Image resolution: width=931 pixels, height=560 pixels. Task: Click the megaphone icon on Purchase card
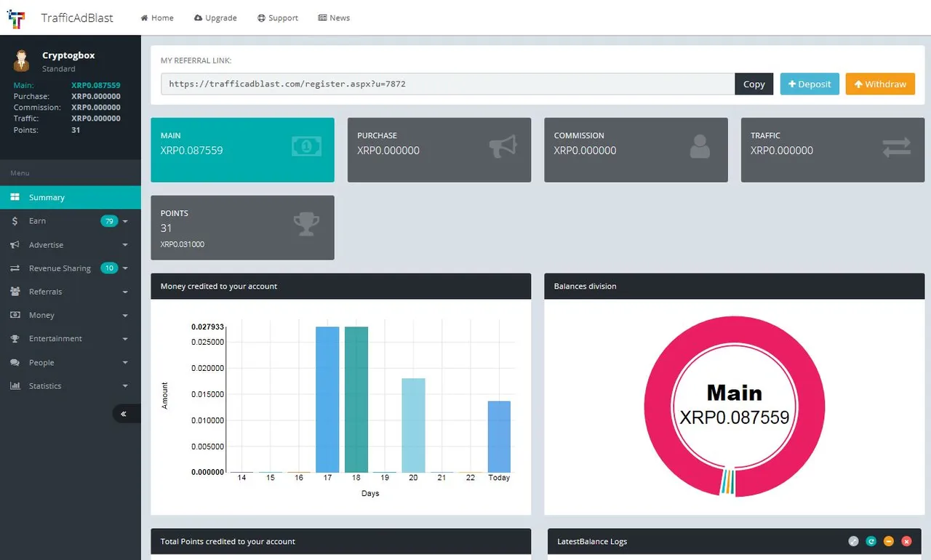click(x=503, y=147)
